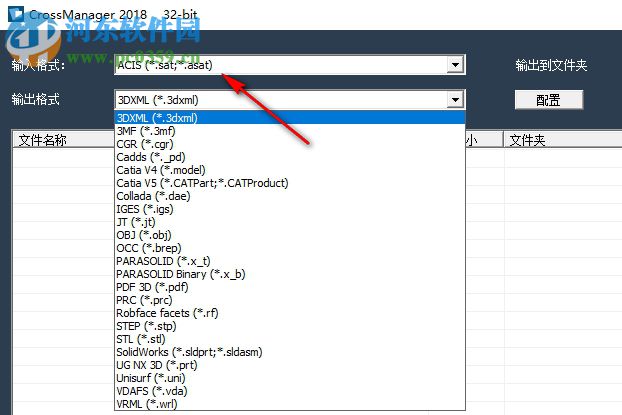This screenshot has height=415, width=622.
Task: Open the 输入格式 dropdown arrow
Action: 455,65
